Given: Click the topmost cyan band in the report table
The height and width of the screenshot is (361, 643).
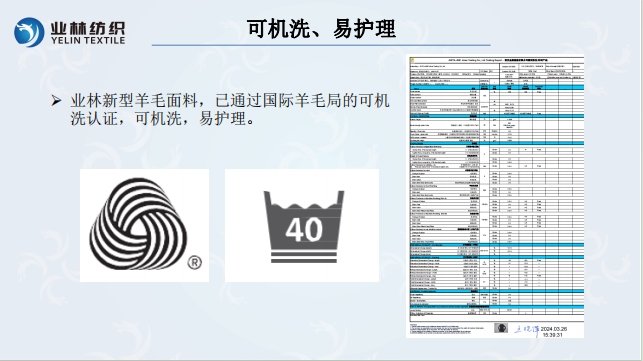Looking at the screenshot, I should (497, 87).
